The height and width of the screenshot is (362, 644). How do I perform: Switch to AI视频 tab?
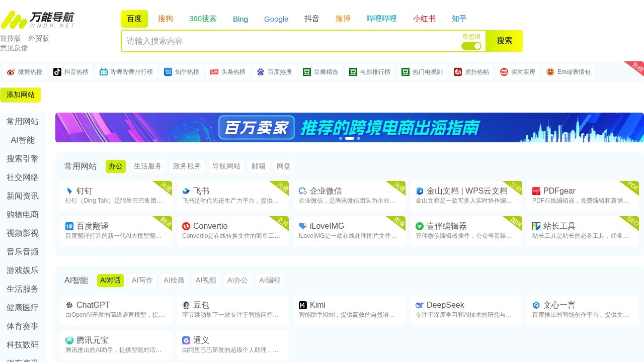point(206,280)
